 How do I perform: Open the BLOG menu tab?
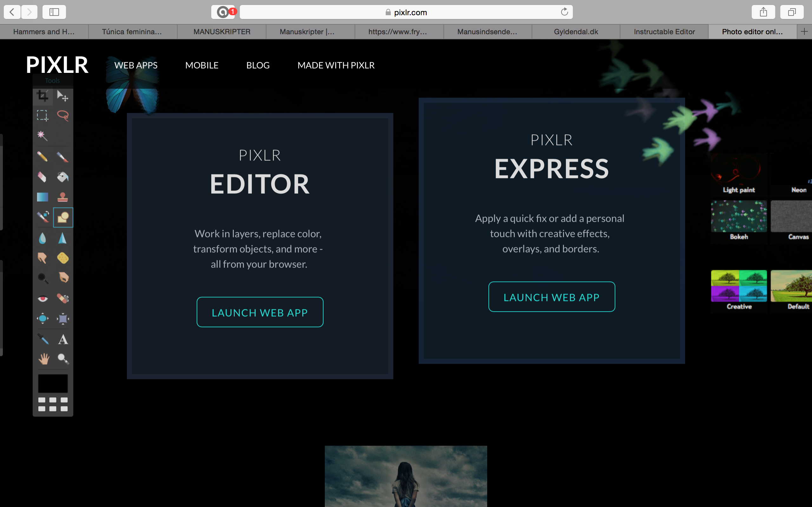click(x=257, y=65)
